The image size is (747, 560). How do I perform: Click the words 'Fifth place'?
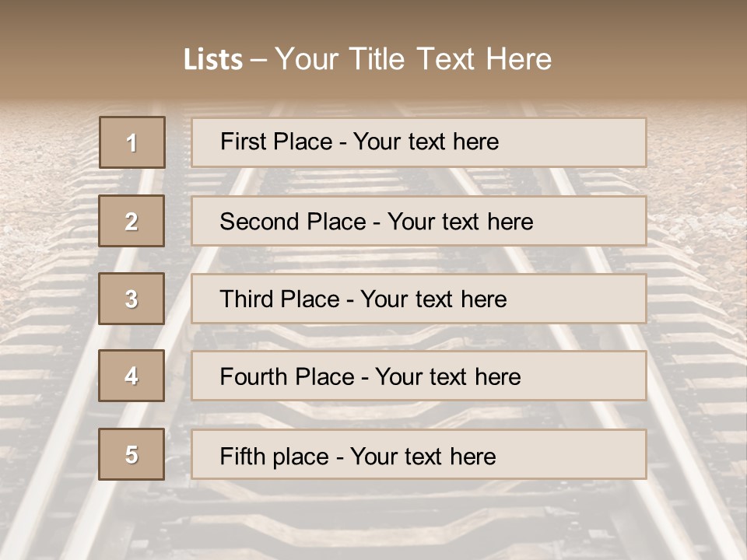pyautogui.click(x=275, y=457)
